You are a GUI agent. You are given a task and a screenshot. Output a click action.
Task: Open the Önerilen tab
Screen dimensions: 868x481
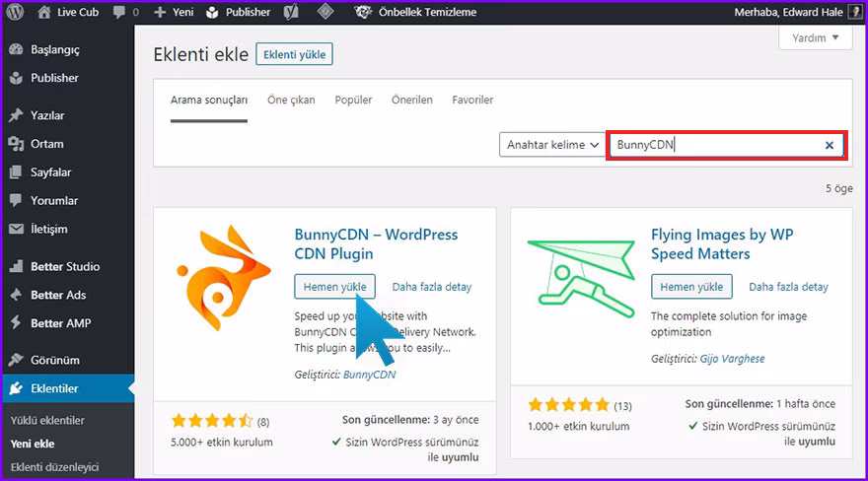[x=412, y=101]
